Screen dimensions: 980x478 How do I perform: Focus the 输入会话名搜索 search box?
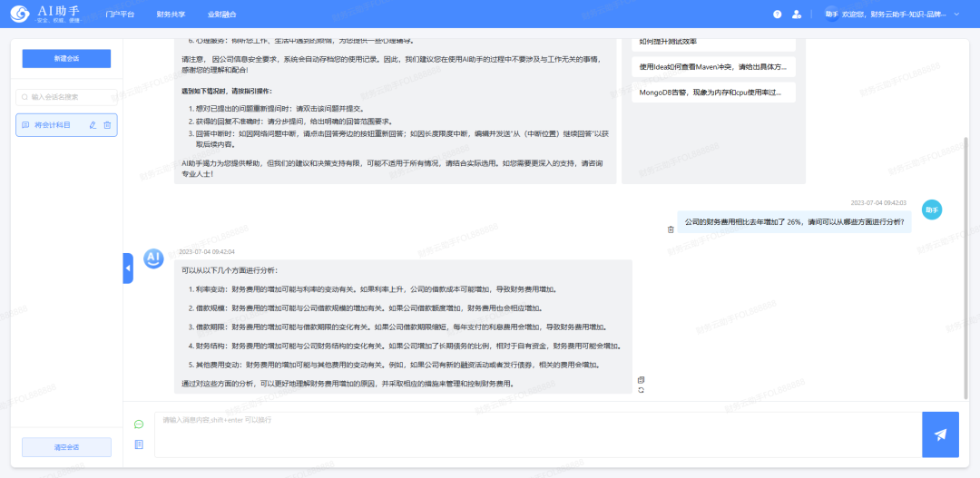pyautogui.click(x=66, y=97)
